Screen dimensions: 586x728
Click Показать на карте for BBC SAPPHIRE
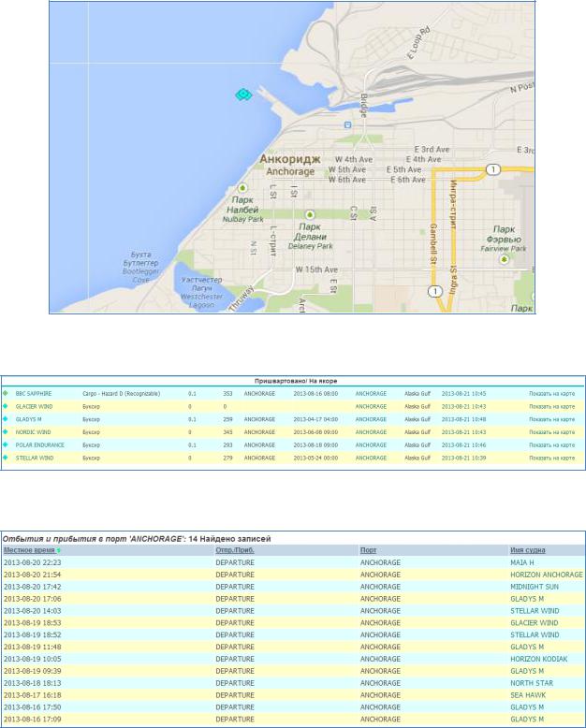[551, 394]
